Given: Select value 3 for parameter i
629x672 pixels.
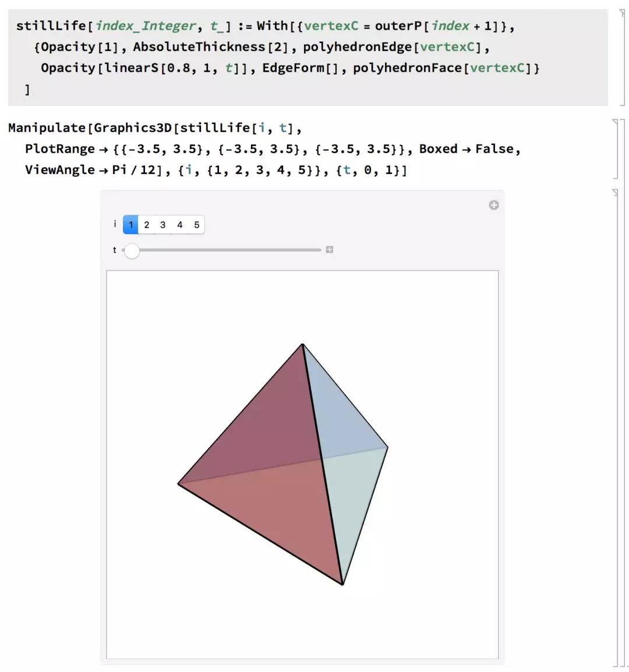Looking at the screenshot, I should click(163, 225).
